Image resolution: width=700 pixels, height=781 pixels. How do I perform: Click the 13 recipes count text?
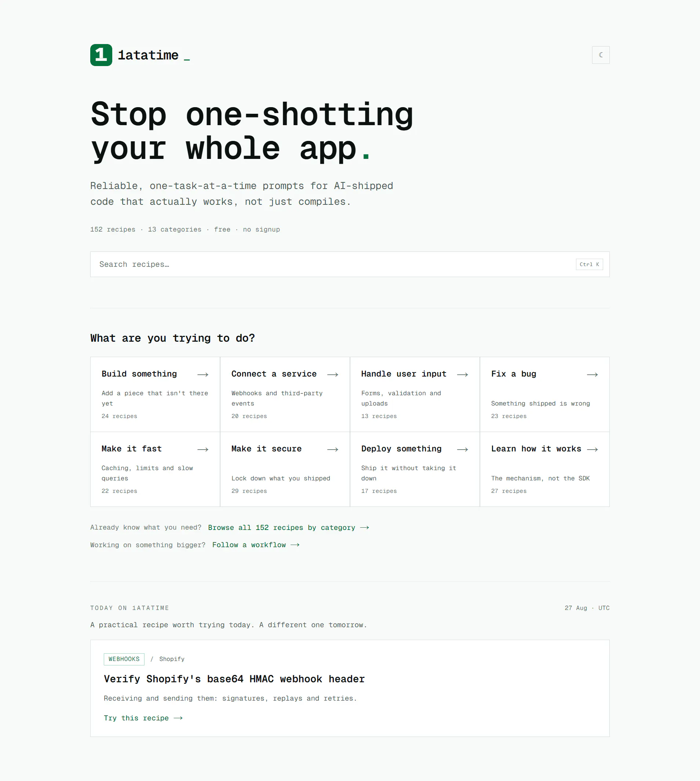point(379,416)
